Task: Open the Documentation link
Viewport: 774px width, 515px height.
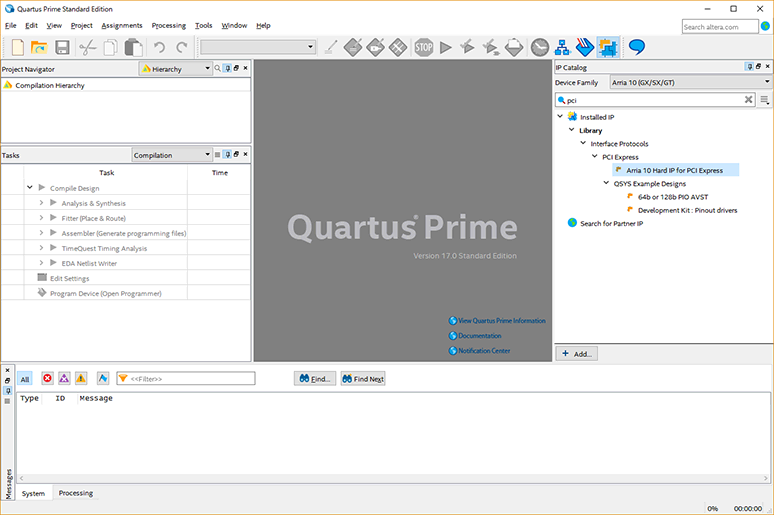Action: click(475, 336)
